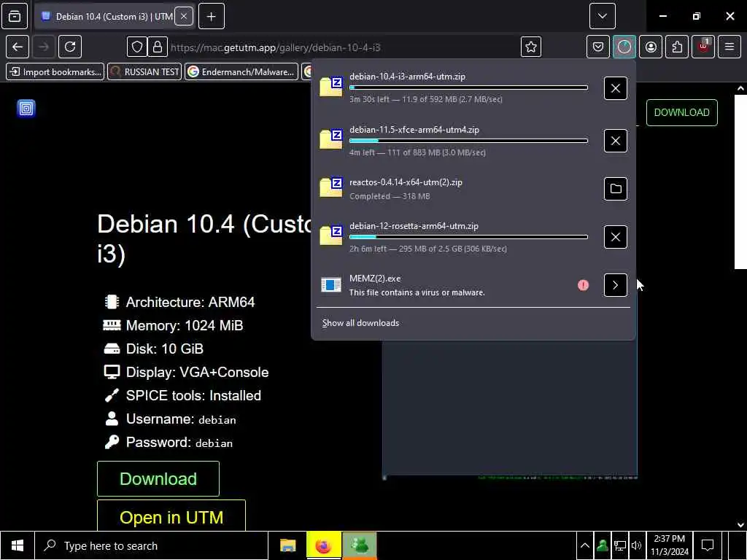Go back to the previous page
The image size is (747, 560).
[x=18, y=47]
